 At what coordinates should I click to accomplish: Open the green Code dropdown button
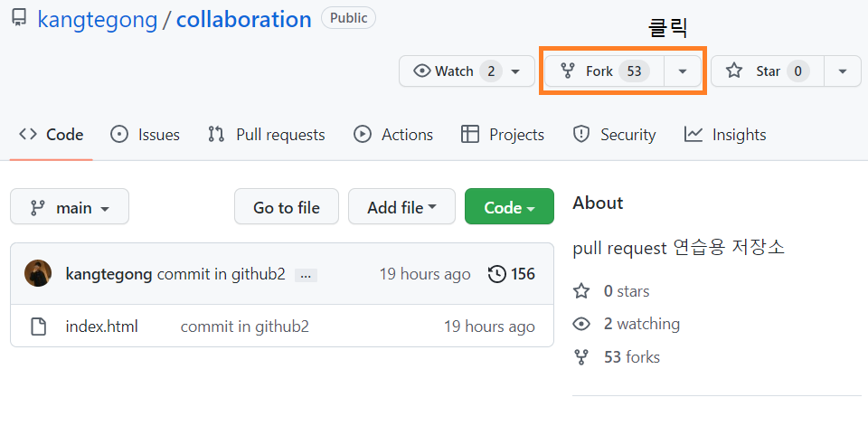pos(509,206)
